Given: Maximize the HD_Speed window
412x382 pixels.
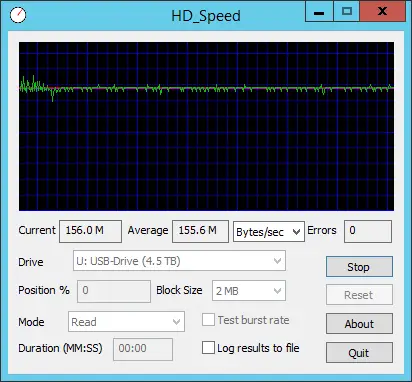Looking at the screenshot, I should (x=346, y=12).
